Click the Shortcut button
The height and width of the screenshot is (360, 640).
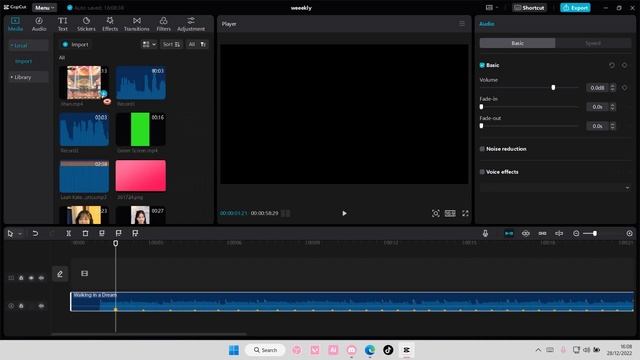click(529, 8)
